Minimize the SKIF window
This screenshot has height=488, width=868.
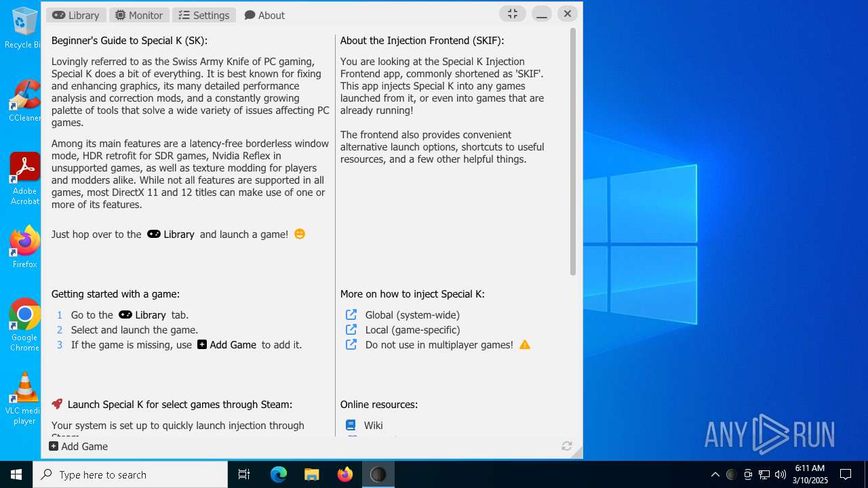[541, 14]
